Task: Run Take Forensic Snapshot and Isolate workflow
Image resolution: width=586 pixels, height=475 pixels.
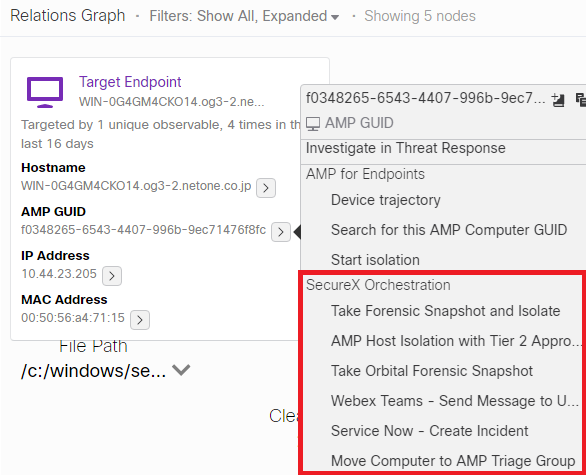Action: pos(445,311)
